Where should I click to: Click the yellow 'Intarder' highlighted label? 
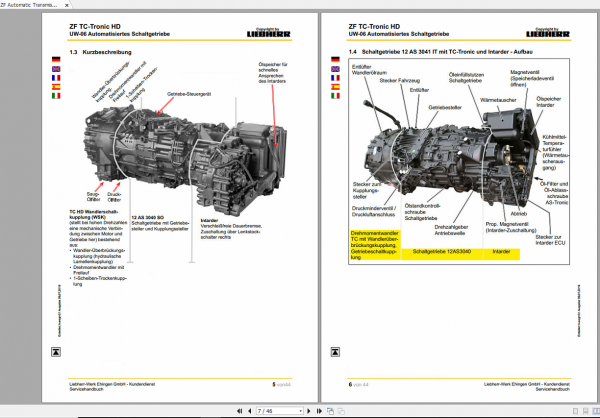point(501,252)
